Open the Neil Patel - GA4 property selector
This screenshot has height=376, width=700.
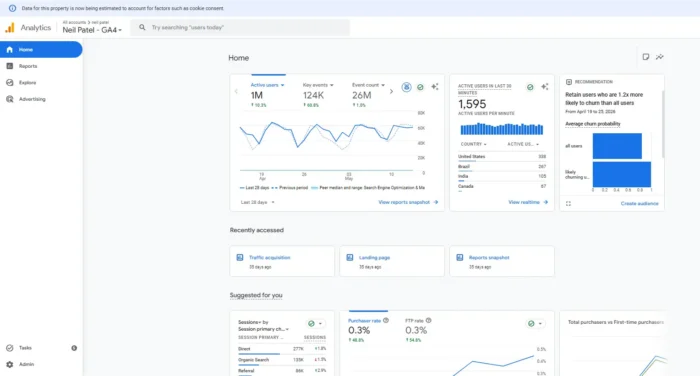click(92, 30)
